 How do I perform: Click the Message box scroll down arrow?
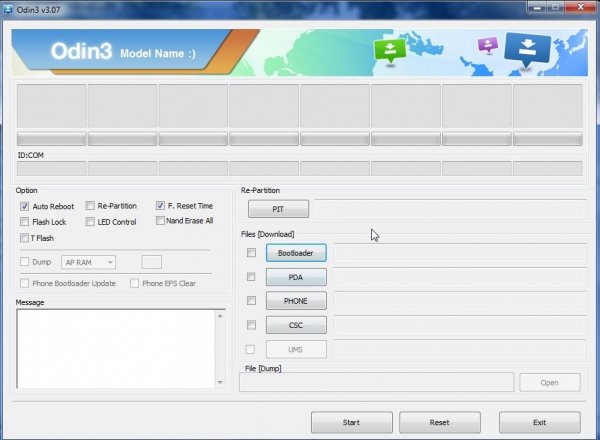[x=220, y=382]
